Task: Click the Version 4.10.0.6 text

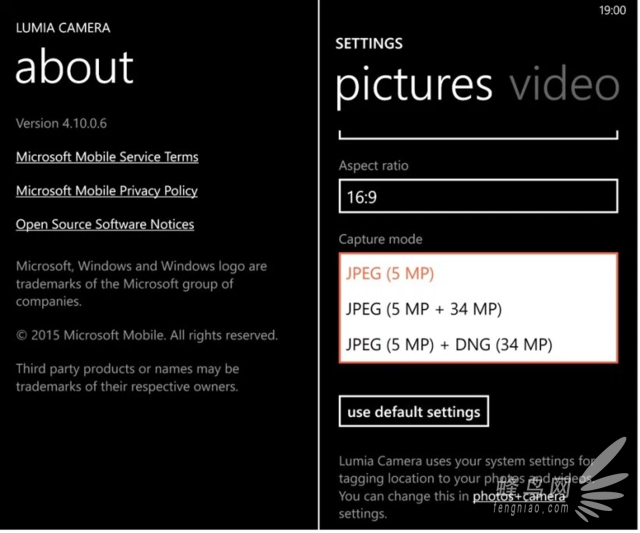Action: [61, 123]
